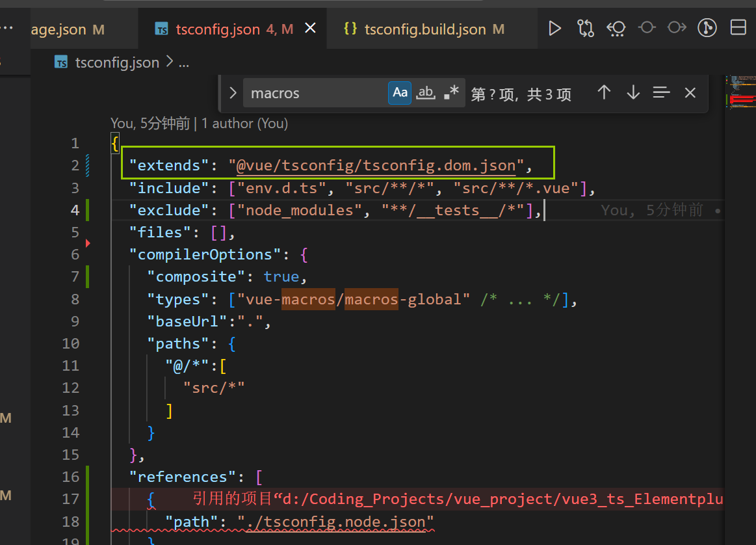Click the Previous Change circle icon
The height and width of the screenshot is (545, 756).
tap(646, 28)
